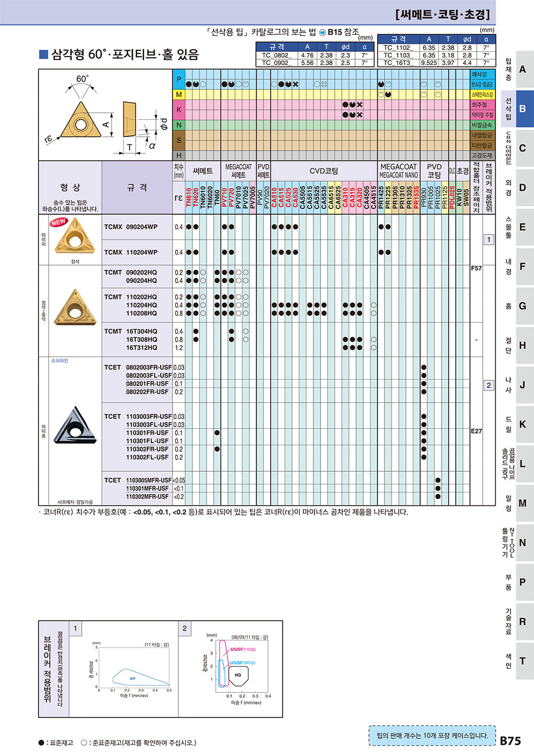
Task: Click the hollow circle legend symbol for 준표준재고
Action: tap(84, 743)
